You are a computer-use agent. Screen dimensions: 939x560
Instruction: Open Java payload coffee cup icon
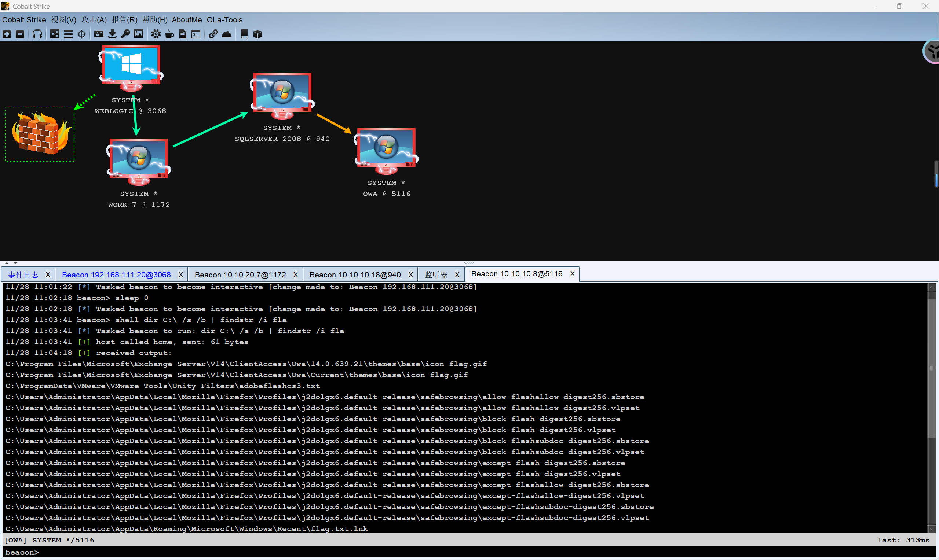coord(169,34)
